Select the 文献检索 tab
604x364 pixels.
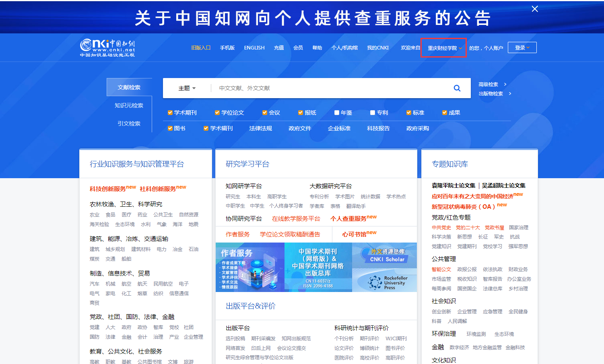click(129, 87)
